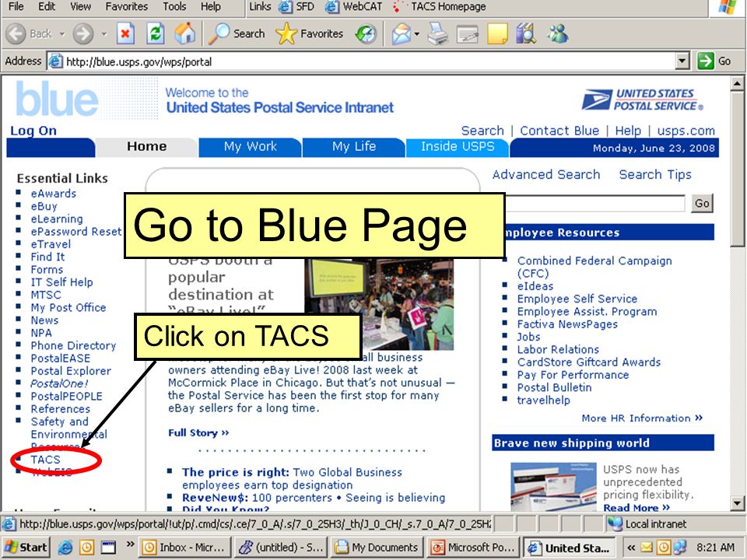Click the search box input field

click(x=595, y=203)
